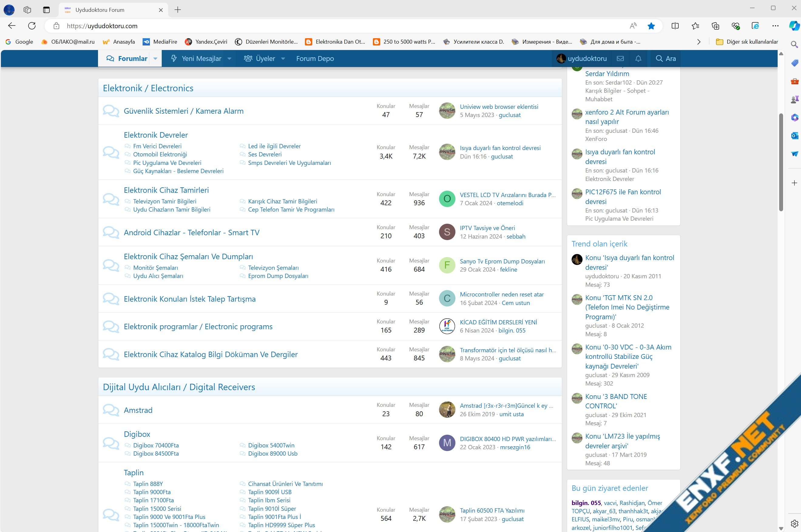Expand Yeni Mesajlar dropdown arrow
Viewport: 801px width, 532px height.
click(229, 59)
